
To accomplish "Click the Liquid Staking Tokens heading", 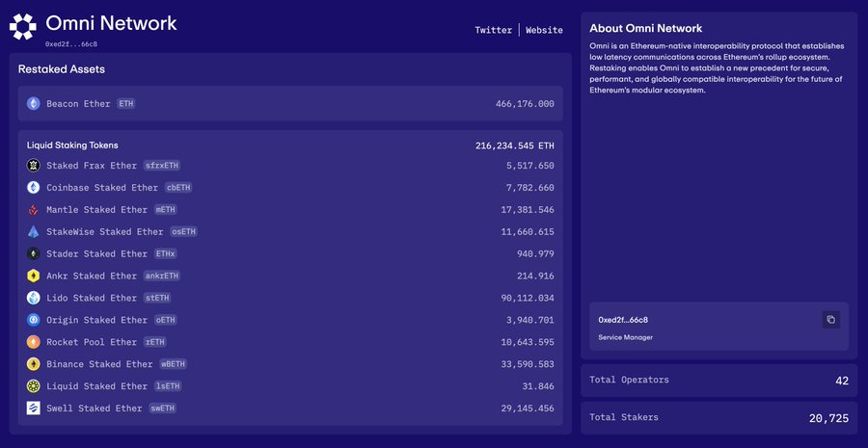I will [72, 145].
